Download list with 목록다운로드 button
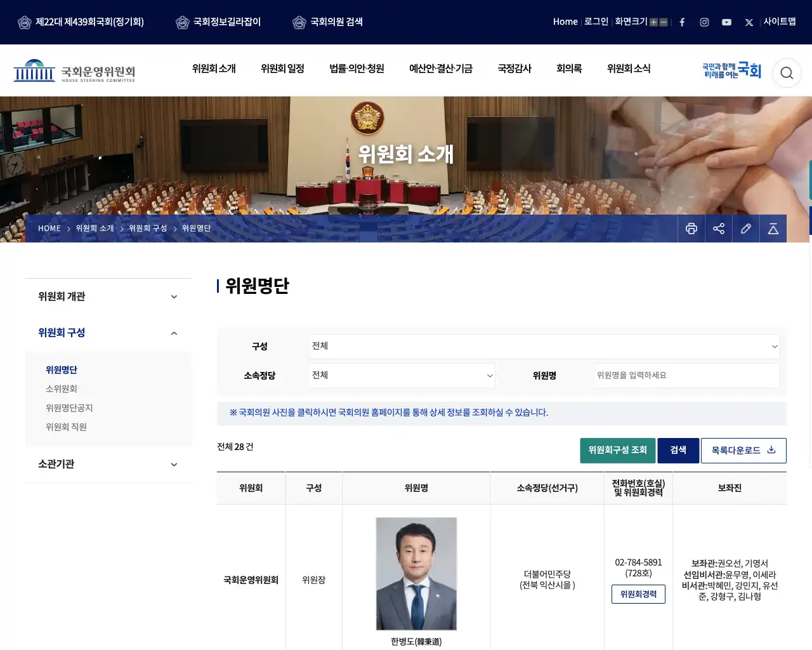 (743, 451)
